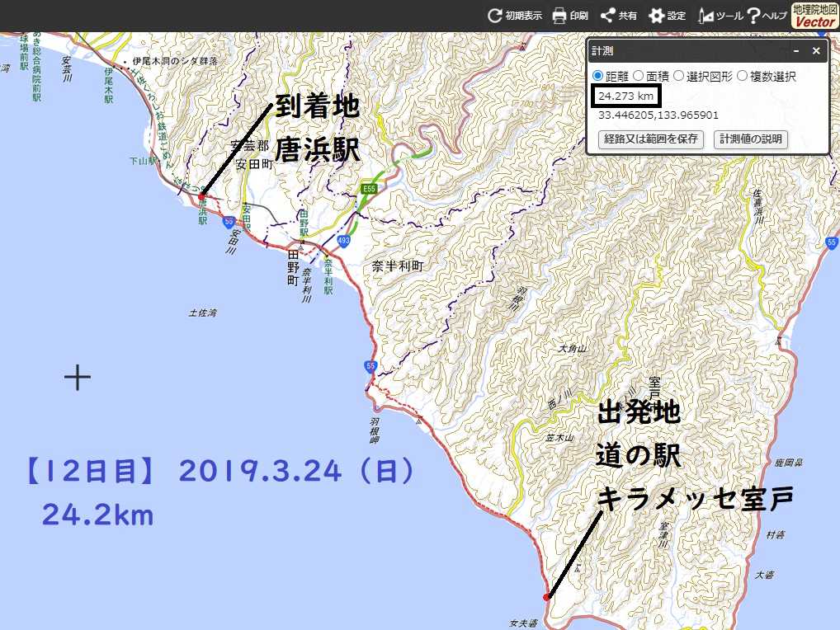The image size is (840, 630).
Task: Open the ツール tools menu
Action: point(706,16)
